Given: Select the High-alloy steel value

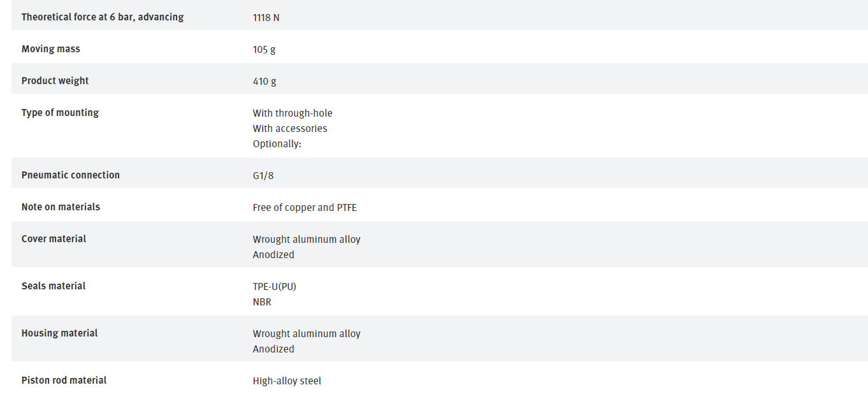Looking at the screenshot, I should click(x=287, y=381).
